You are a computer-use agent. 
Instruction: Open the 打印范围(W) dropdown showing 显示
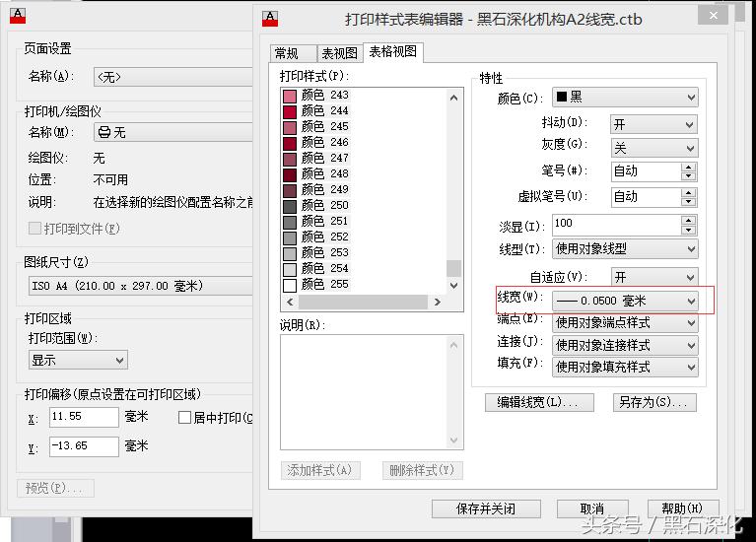point(78,360)
